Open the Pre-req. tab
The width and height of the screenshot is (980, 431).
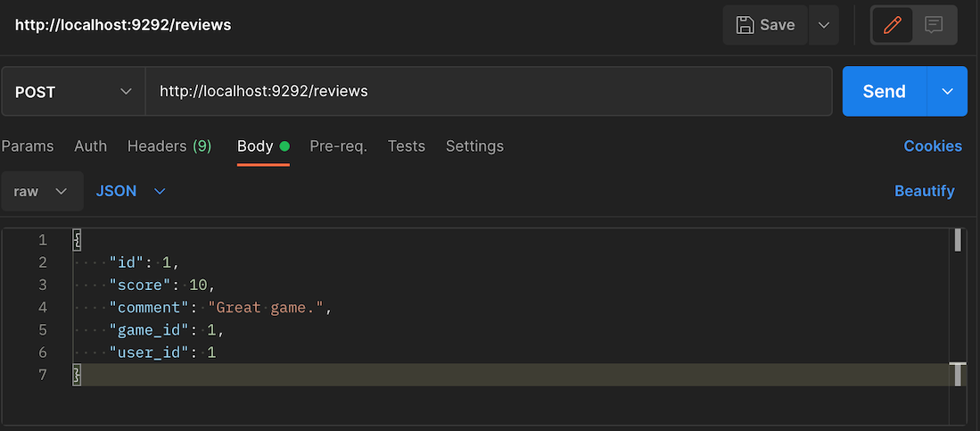339,146
